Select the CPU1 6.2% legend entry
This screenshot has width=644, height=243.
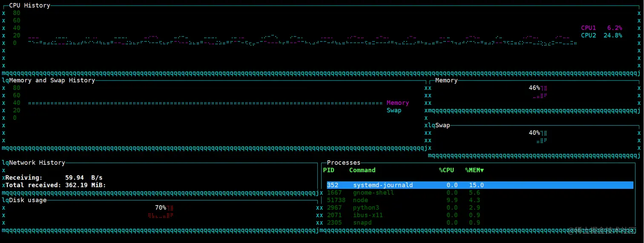pos(601,28)
